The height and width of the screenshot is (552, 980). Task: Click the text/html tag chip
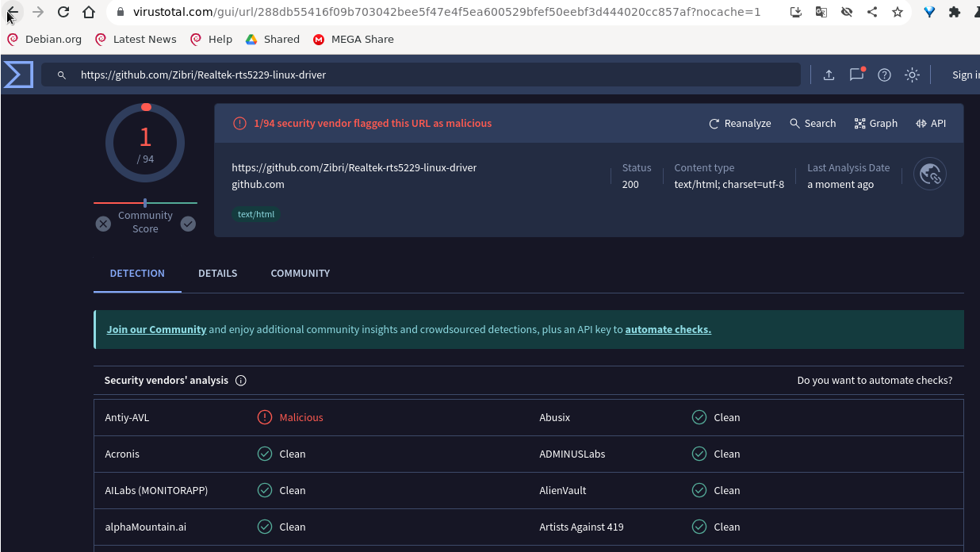[256, 214]
